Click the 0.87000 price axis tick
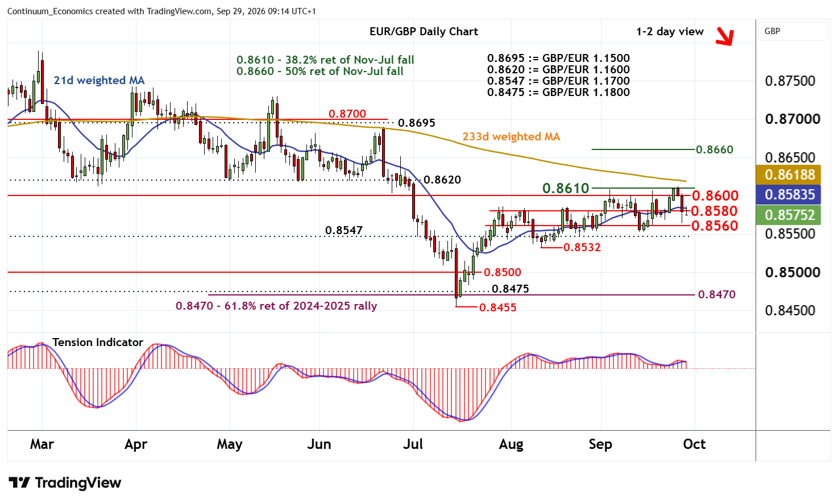Image resolution: width=838 pixels, height=504 pixels. click(x=793, y=119)
